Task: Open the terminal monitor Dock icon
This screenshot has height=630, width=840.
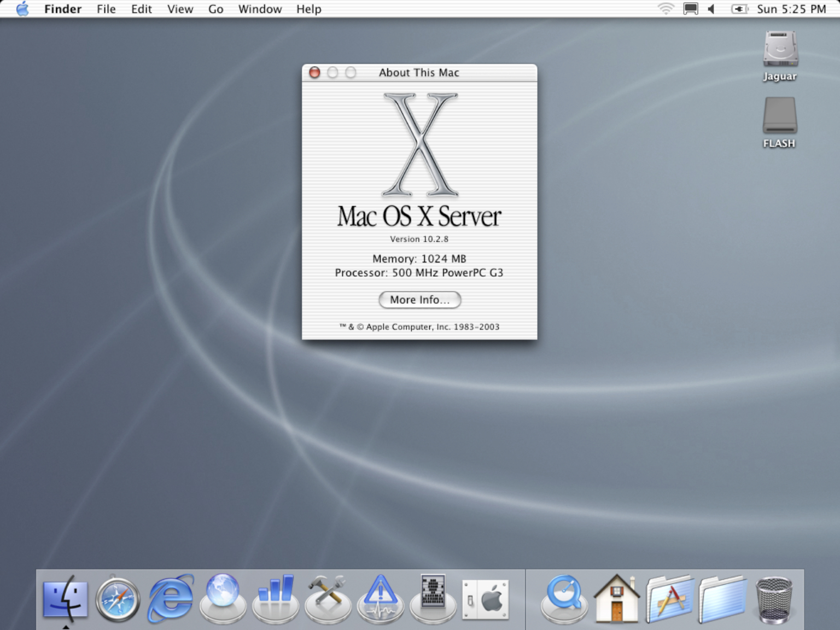Action: (433, 598)
